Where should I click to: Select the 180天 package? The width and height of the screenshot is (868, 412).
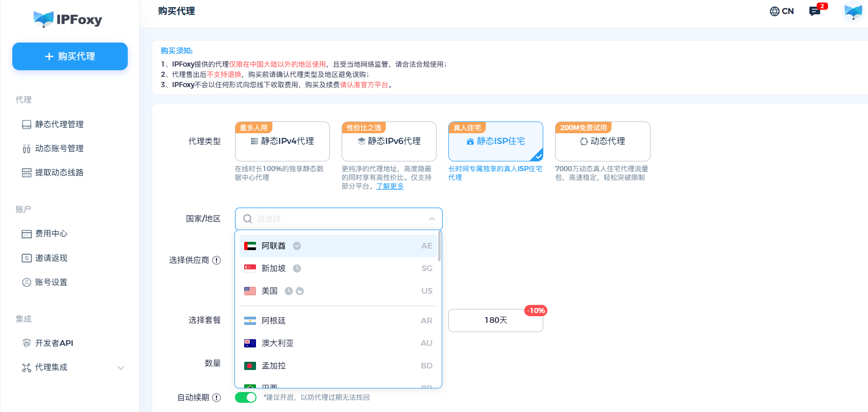(x=496, y=320)
